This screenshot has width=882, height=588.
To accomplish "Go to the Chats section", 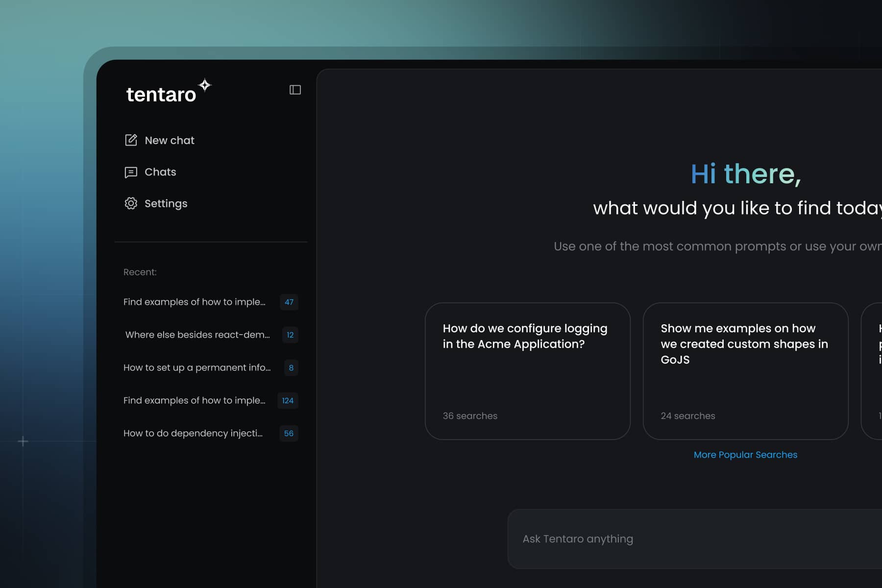I will pos(150,172).
